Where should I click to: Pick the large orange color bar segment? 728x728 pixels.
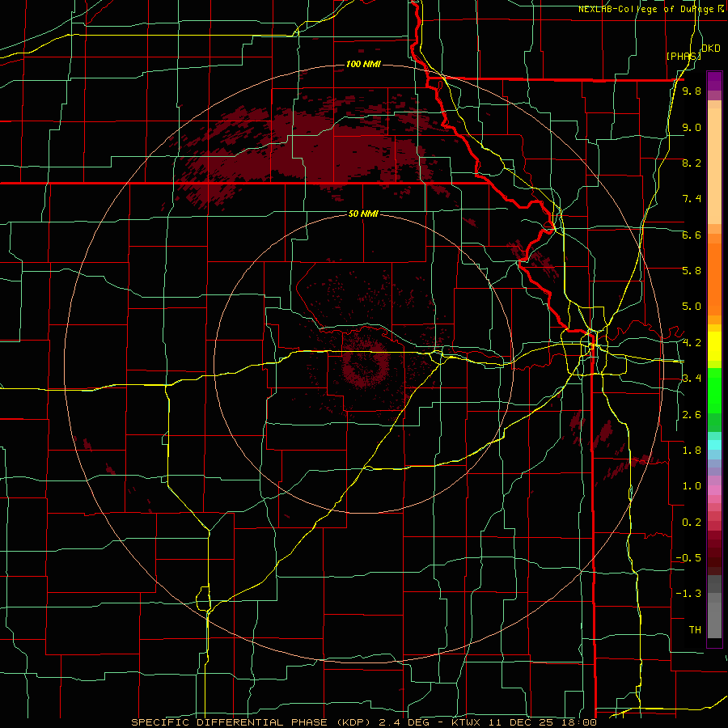point(714,279)
